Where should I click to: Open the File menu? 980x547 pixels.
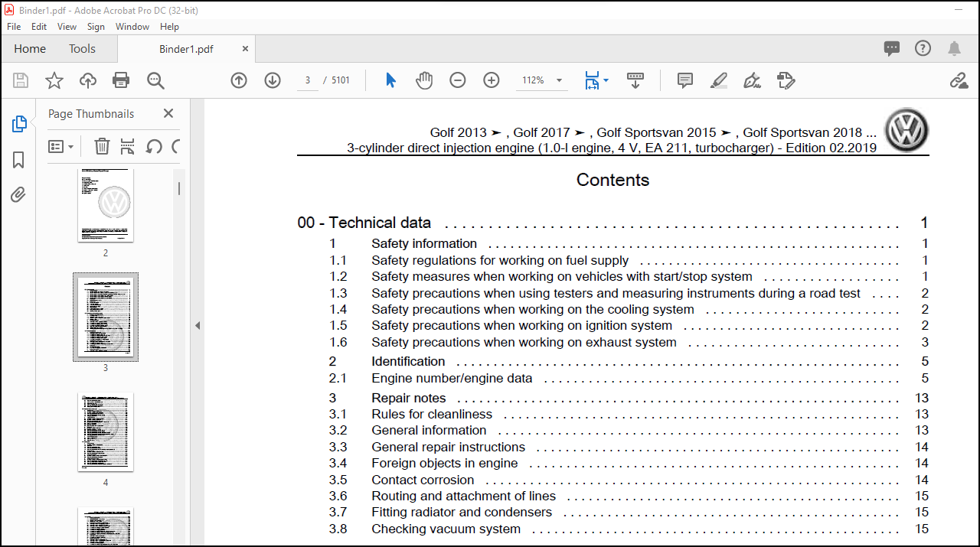pyautogui.click(x=14, y=26)
